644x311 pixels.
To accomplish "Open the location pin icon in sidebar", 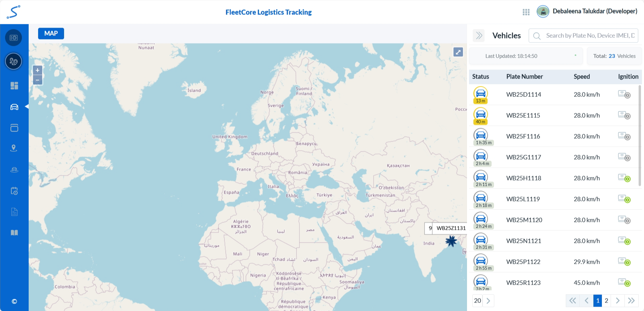I will [x=14, y=148].
